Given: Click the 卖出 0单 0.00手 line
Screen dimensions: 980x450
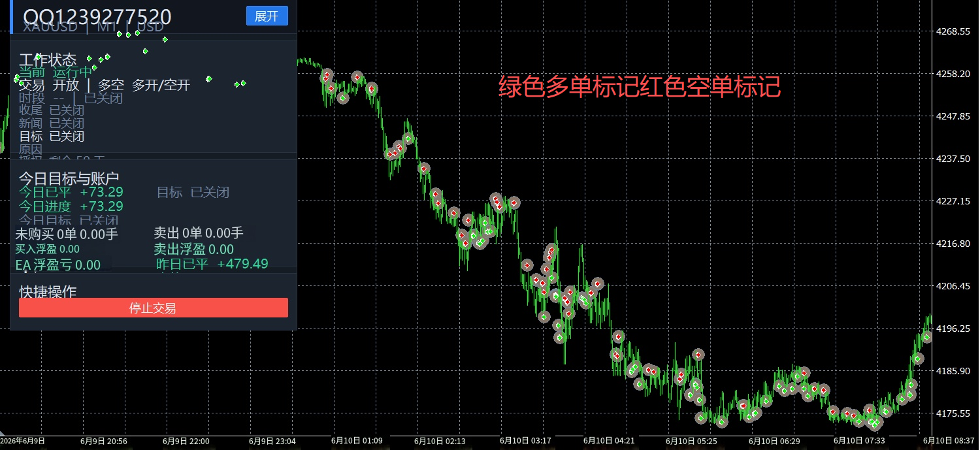Looking at the screenshot, I should pos(199,233).
